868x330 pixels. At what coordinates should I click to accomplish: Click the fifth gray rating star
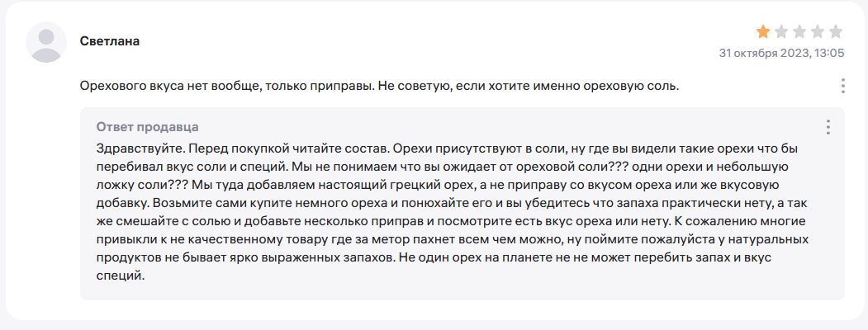(x=836, y=32)
